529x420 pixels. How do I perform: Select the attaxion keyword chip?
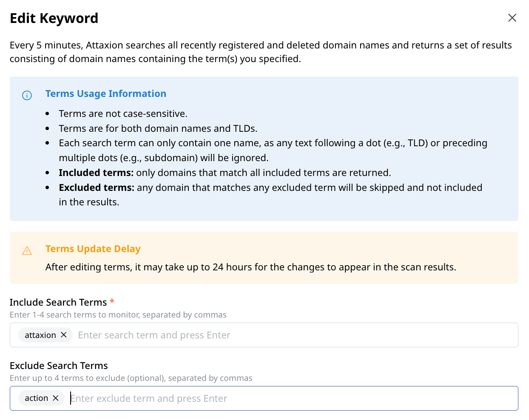(40, 335)
